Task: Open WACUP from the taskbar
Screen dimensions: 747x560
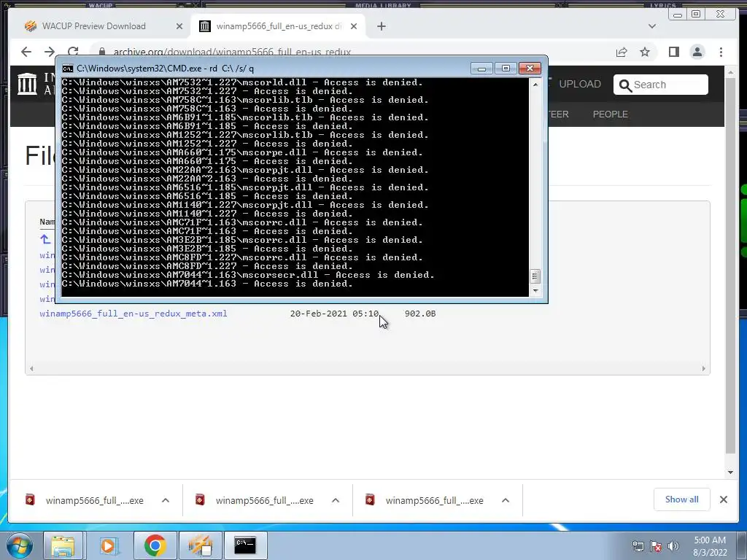Action: click(200, 545)
